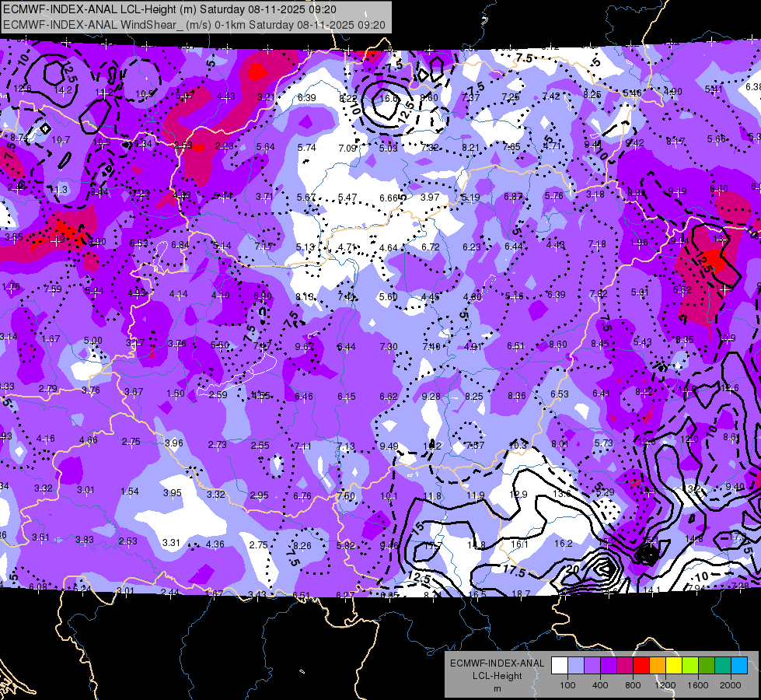This screenshot has width=761, height=700.
Task: Click the contour label '20' near bottom
Action: point(572,569)
